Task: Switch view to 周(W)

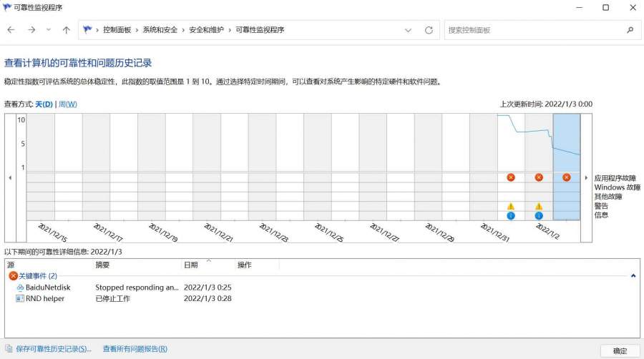Action: [x=67, y=104]
